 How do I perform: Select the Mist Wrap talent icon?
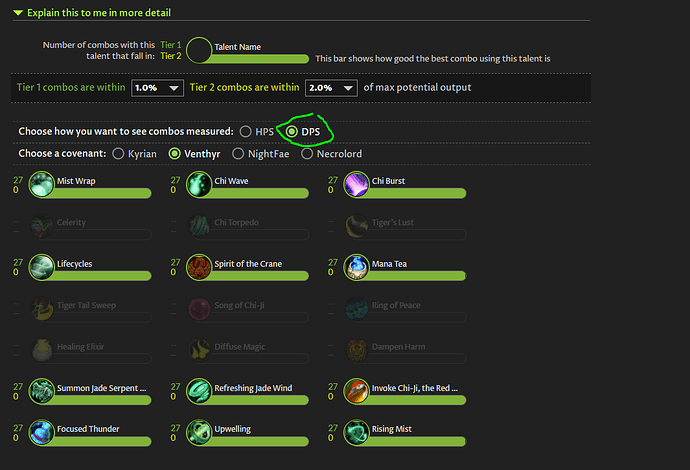tap(41, 184)
